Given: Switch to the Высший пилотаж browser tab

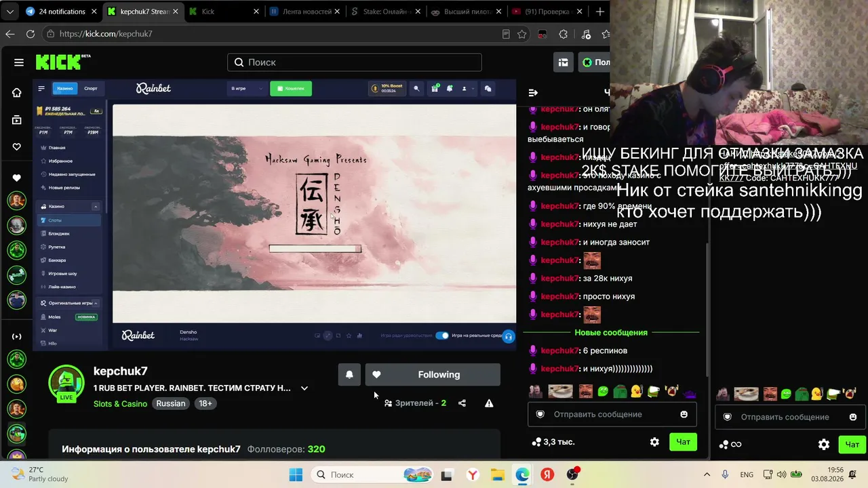Looking at the screenshot, I should pyautogui.click(x=467, y=12).
